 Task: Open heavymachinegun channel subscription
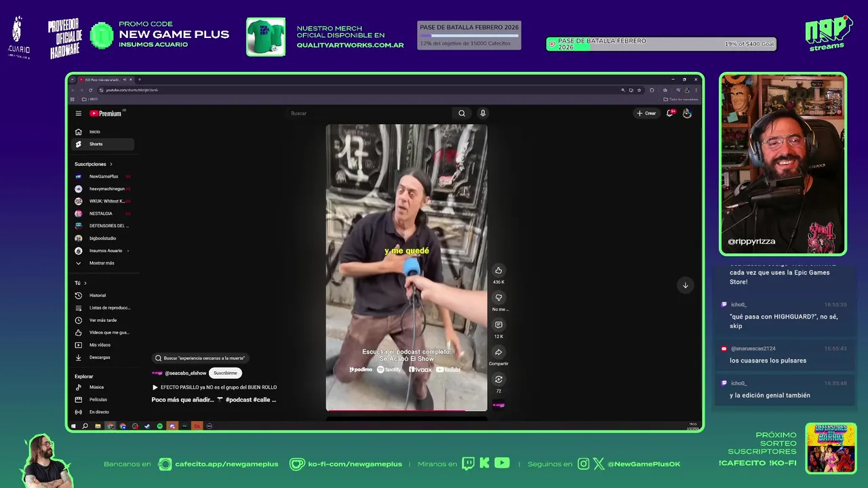click(x=103, y=189)
